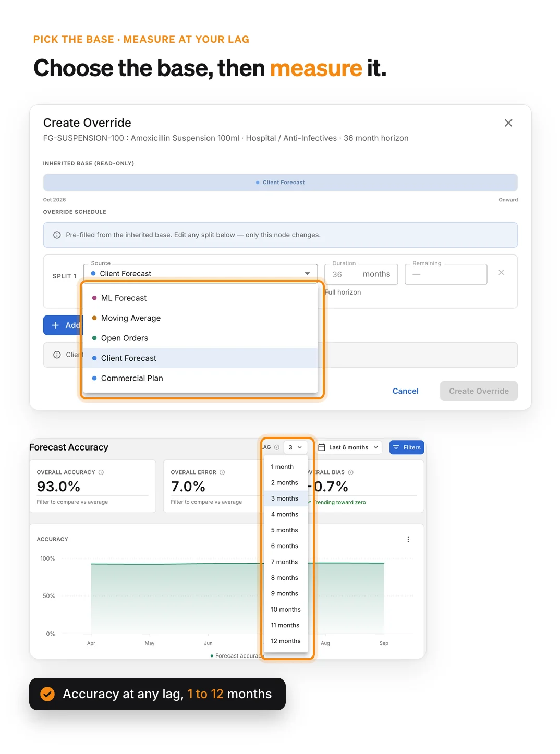Select Moving Average from source list
Screen dimensions: 560x754
click(201, 318)
